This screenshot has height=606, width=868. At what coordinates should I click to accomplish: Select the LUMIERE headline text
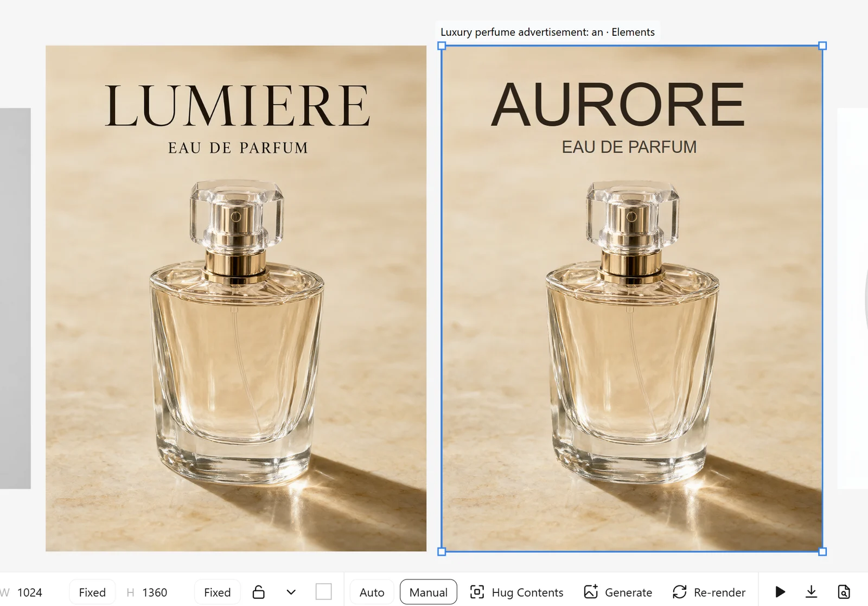[x=238, y=105]
